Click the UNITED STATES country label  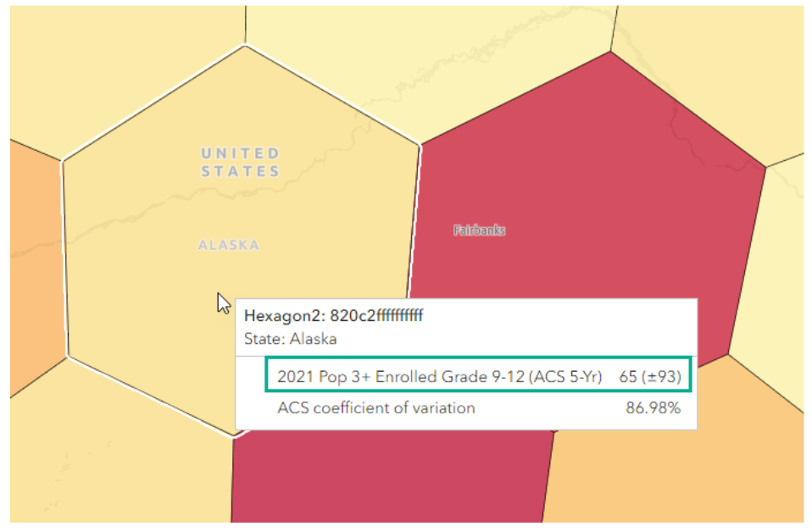coord(240,163)
